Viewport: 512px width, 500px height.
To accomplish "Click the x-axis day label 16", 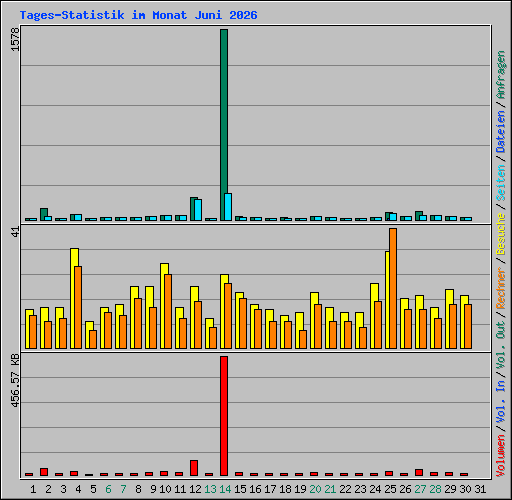I will pos(255,489).
